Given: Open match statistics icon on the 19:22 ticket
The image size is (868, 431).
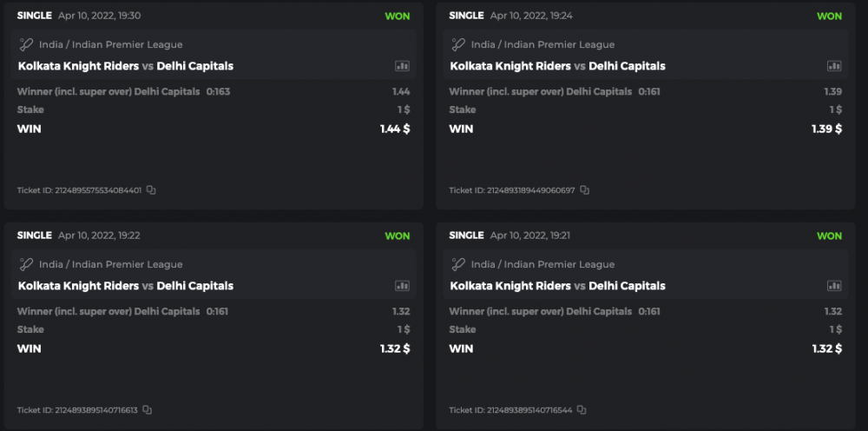Looking at the screenshot, I should pyautogui.click(x=402, y=286).
